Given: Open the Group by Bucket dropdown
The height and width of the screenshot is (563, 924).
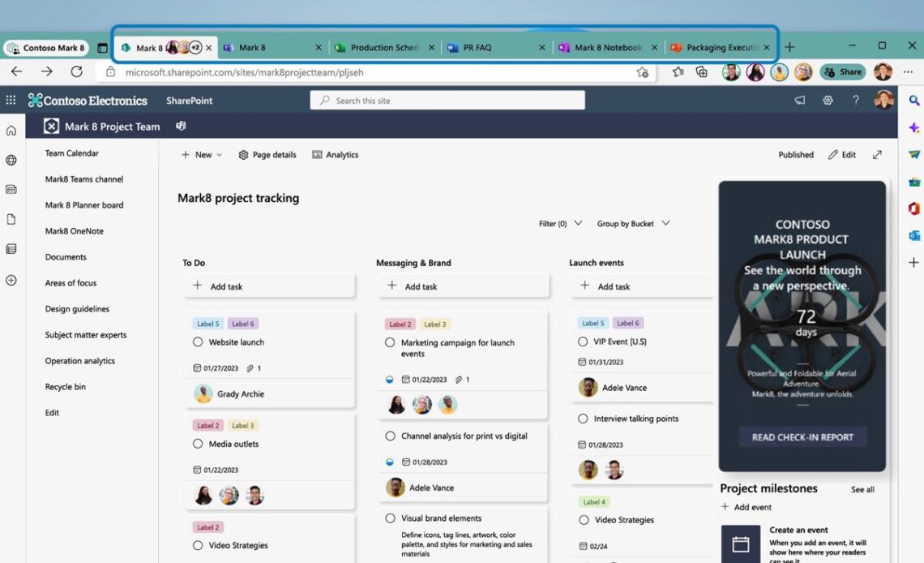Looking at the screenshot, I should [x=633, y=223].
